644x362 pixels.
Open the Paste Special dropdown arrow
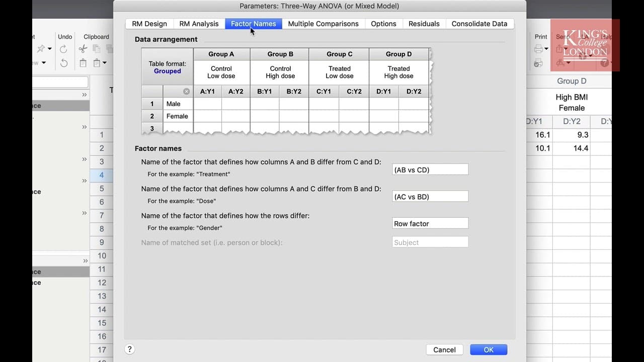pos(105,63)
